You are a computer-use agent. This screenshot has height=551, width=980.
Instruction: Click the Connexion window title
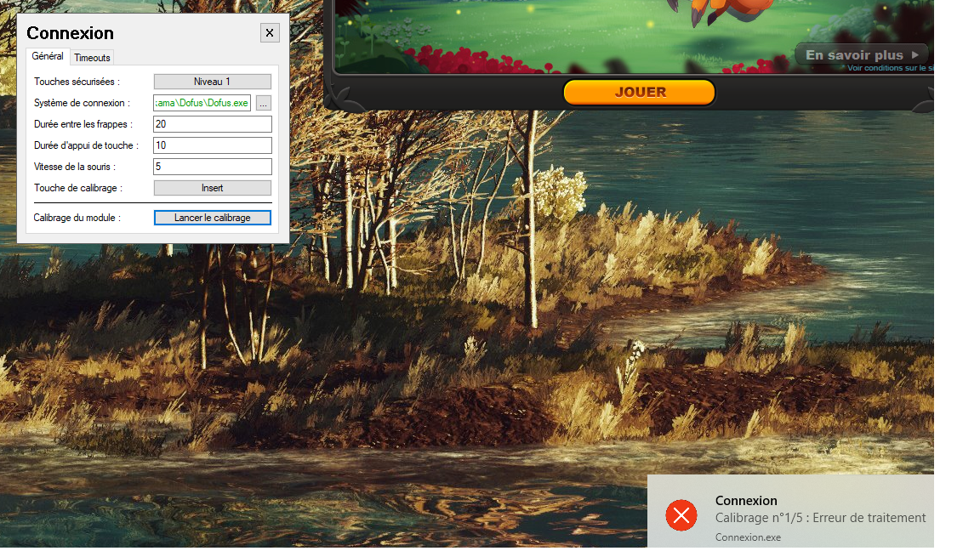(70, 33)
